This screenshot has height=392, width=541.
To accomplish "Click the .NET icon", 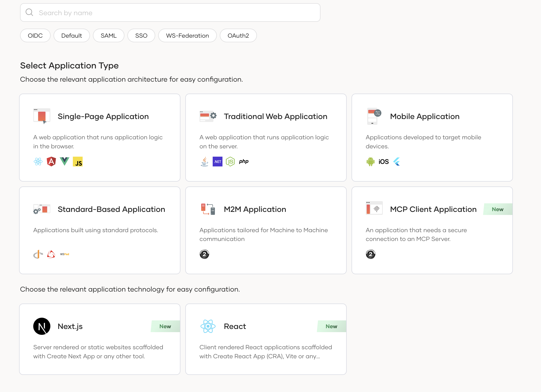I will tap(217, 162).
